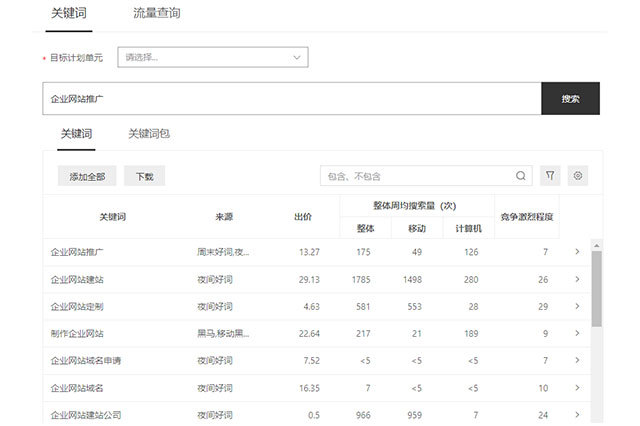Viewport: 640px width, 426px height.
Task: Select the top 关键词 tab
Action: click(70, 14)
